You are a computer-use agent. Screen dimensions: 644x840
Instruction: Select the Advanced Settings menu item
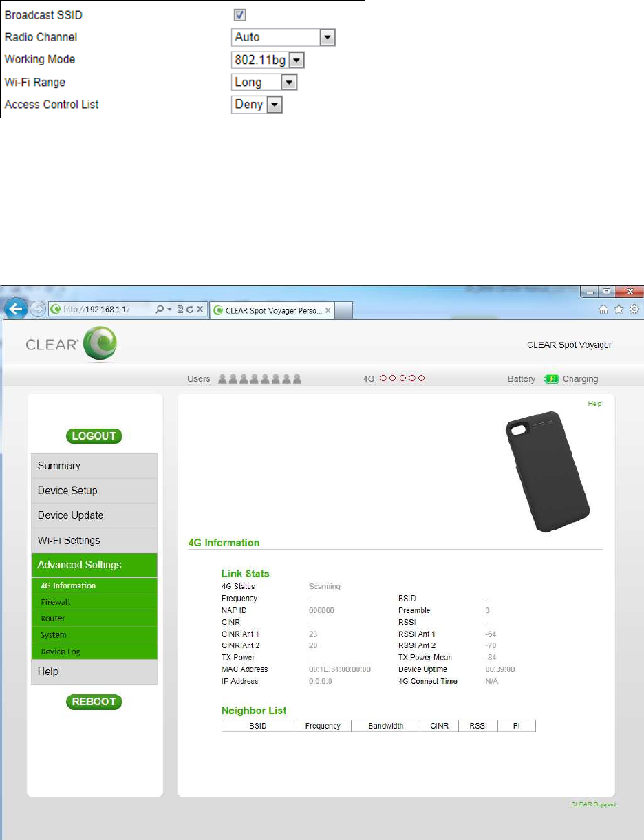tap(94, 565)
